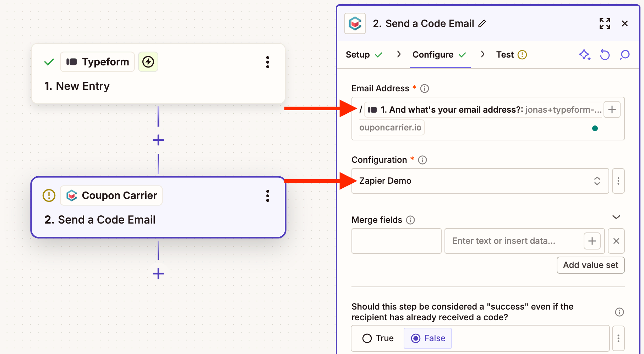Click the green status dot in email field

[595, 128]
